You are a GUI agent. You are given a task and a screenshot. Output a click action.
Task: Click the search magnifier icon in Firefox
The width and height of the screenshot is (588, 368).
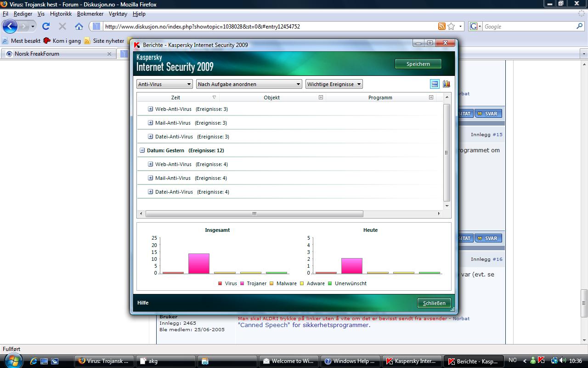[x=580, y=26]
